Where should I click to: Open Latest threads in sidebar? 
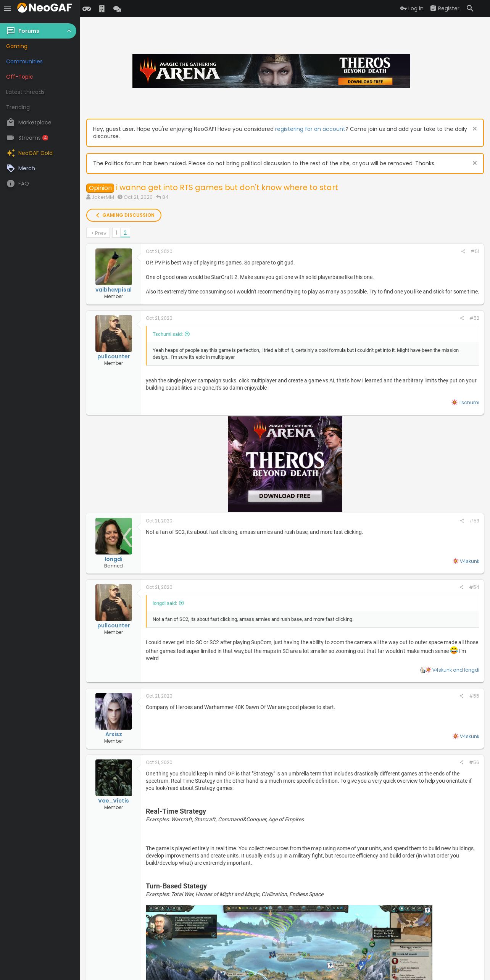pyautogui.click(x=25, y=92)
